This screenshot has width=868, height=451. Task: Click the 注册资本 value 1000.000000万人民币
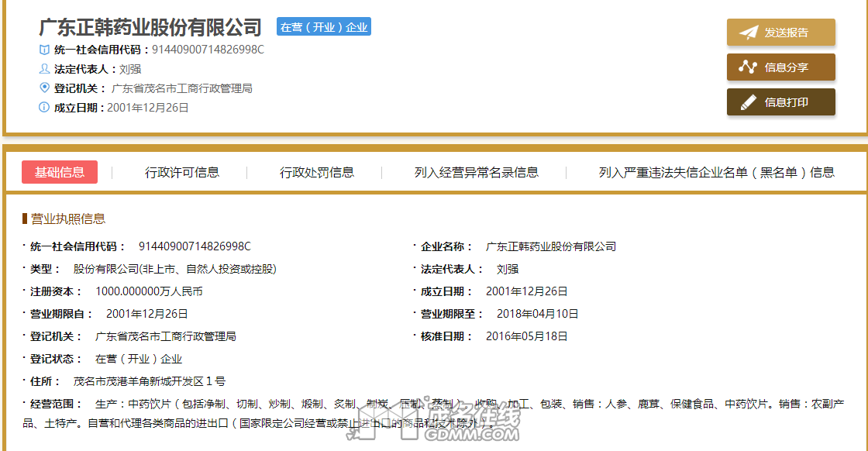[x=149, y=291]
